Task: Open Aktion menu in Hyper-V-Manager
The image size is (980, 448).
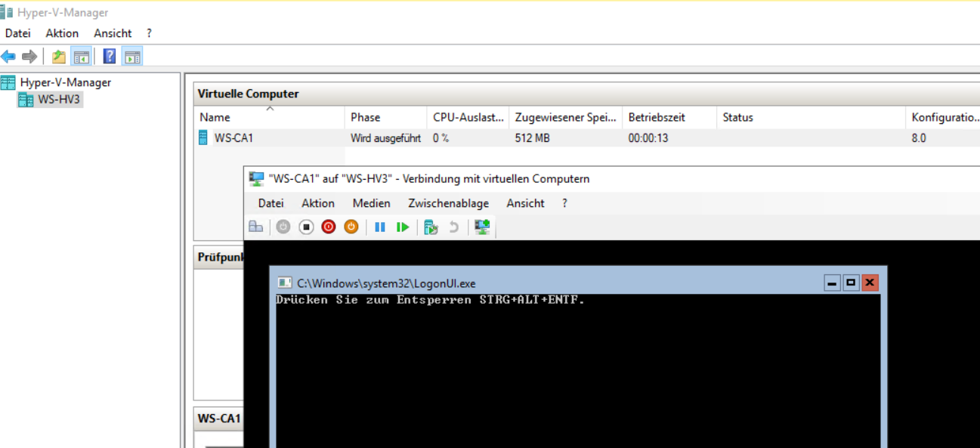Action: coord(62,33)
